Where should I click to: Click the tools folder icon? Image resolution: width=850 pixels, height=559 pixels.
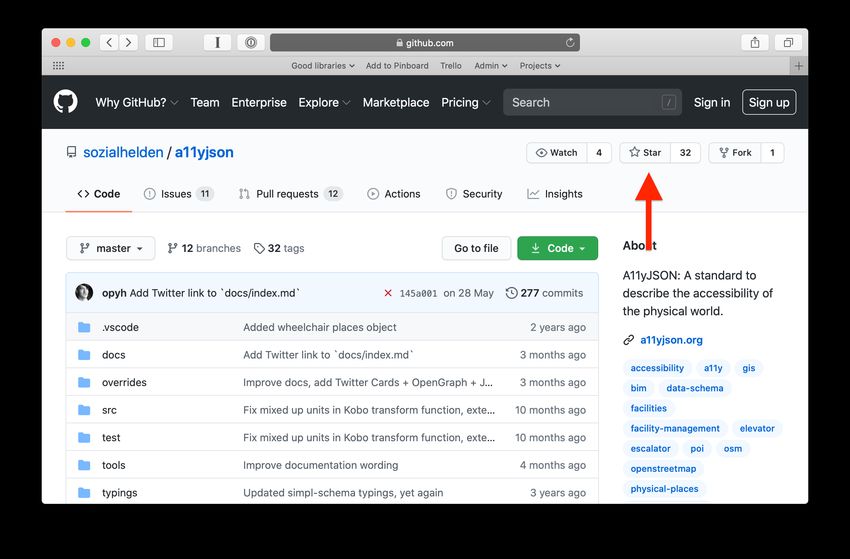[84, 465]
